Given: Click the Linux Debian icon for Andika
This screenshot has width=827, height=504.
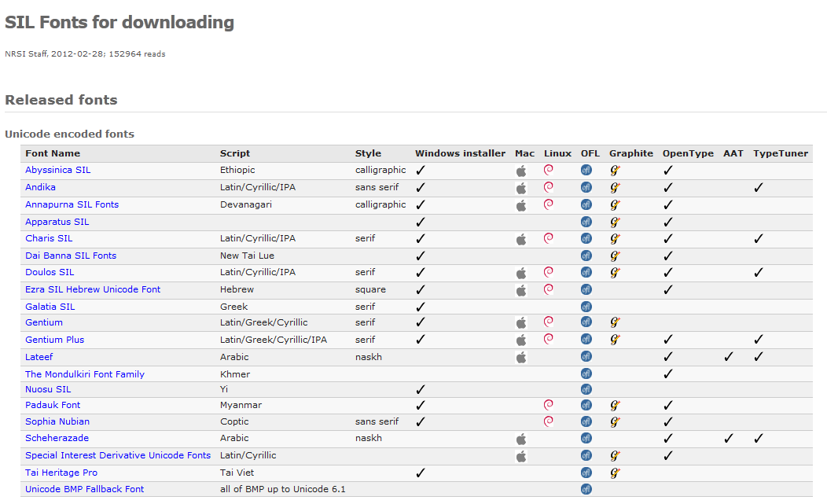Looking at the screenshot, I should [549, 187].
